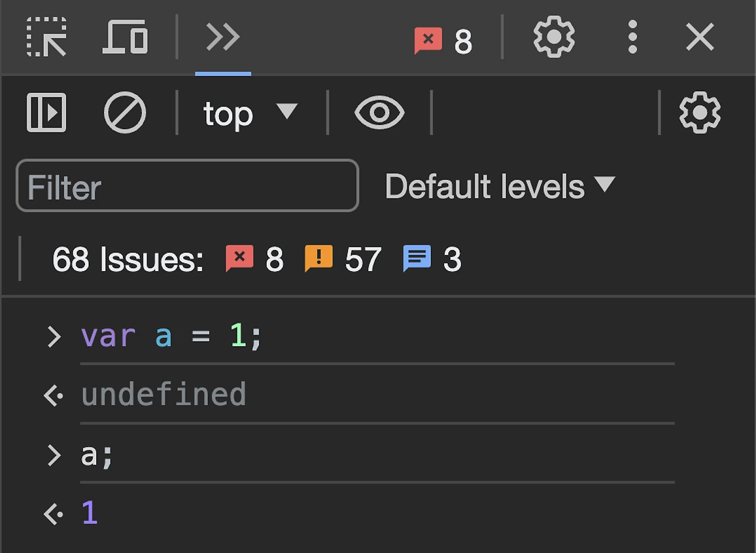The height and width of the screenshot is (553, 756).
Task: Click the console entry 'var a = 1;'
Action: [171, 336]
